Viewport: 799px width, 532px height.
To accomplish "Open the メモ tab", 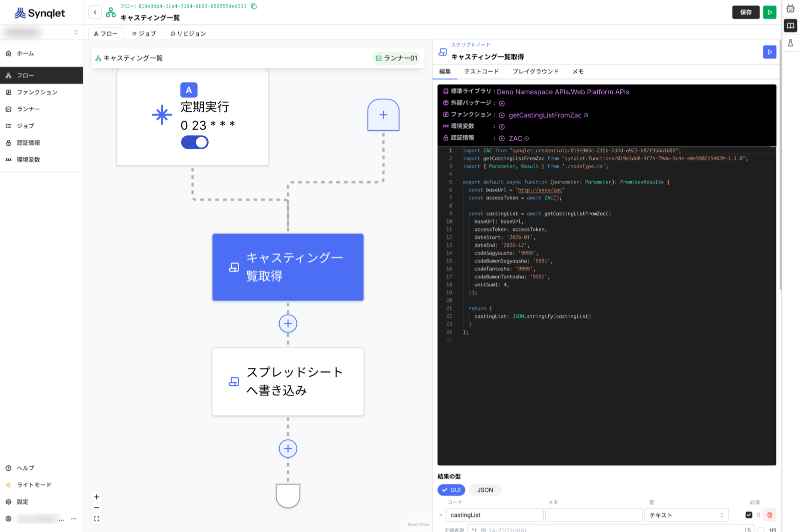I will 578,71.
